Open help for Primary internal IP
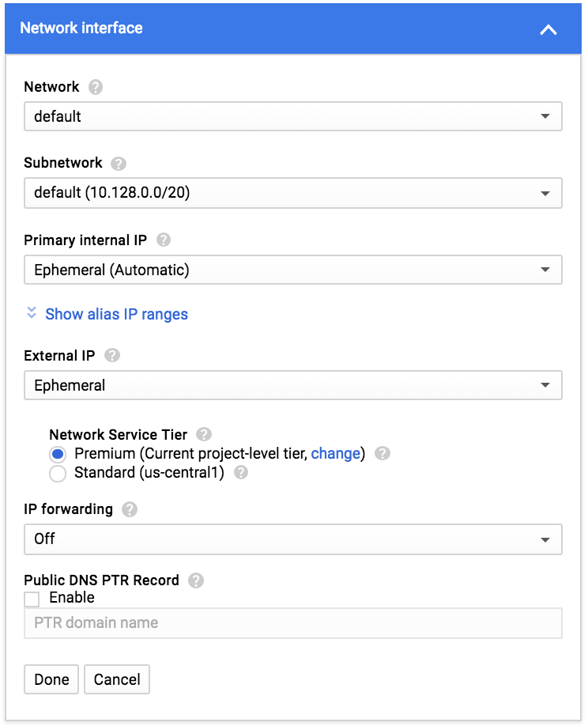The width and height of the screenshot is (588, 726). point(164,240)
